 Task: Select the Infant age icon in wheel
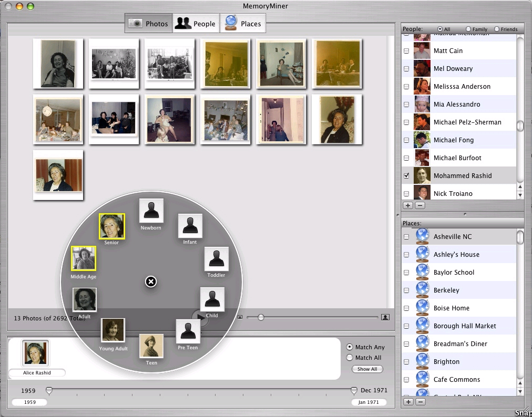click(x=190, y=226)
